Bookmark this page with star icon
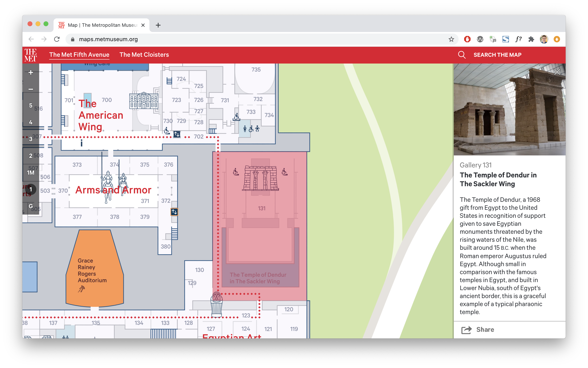 (x=451, y=39)
